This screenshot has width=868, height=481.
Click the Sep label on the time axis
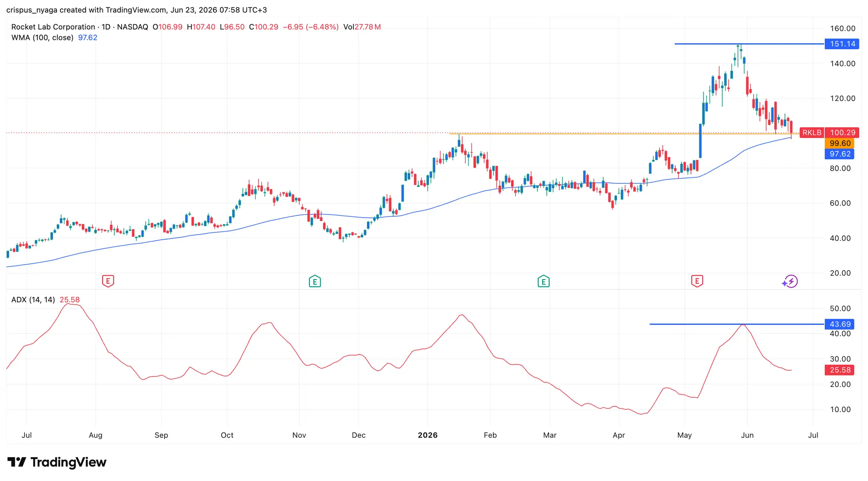coord(161,435)
